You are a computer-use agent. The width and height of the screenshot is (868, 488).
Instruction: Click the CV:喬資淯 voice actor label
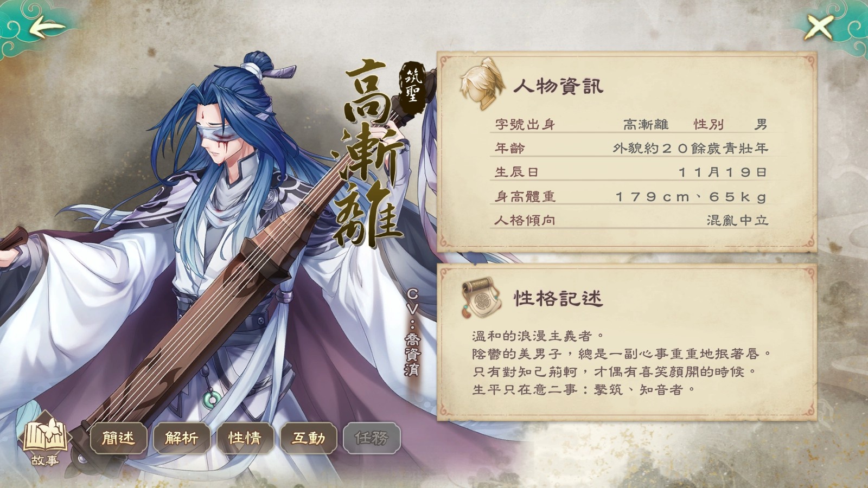click(x=412, y=332)
